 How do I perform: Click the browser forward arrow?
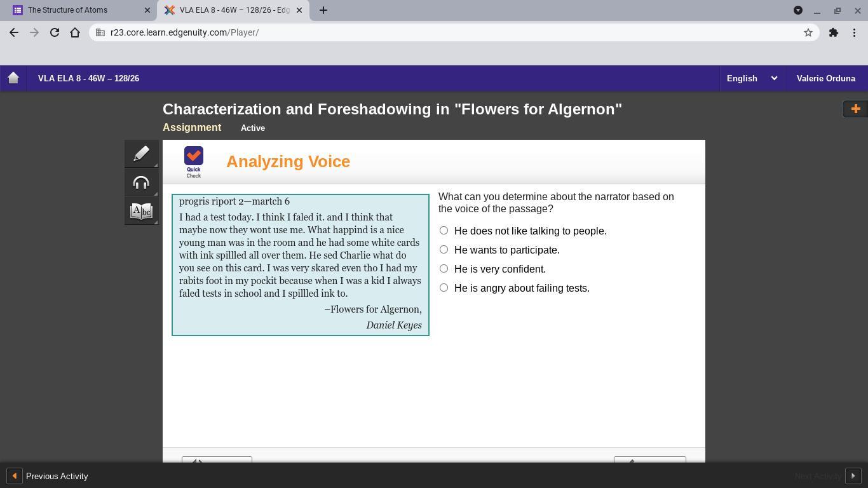click(x=34, y=32)
